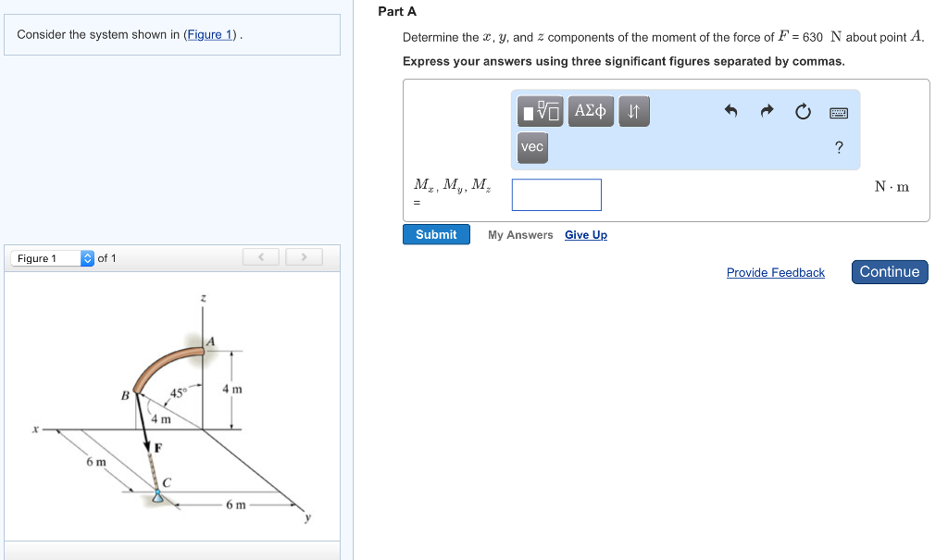This screenshot has width=948, height=560.
Task: Insert vector notation using the vec button
Action: [531, 147]
